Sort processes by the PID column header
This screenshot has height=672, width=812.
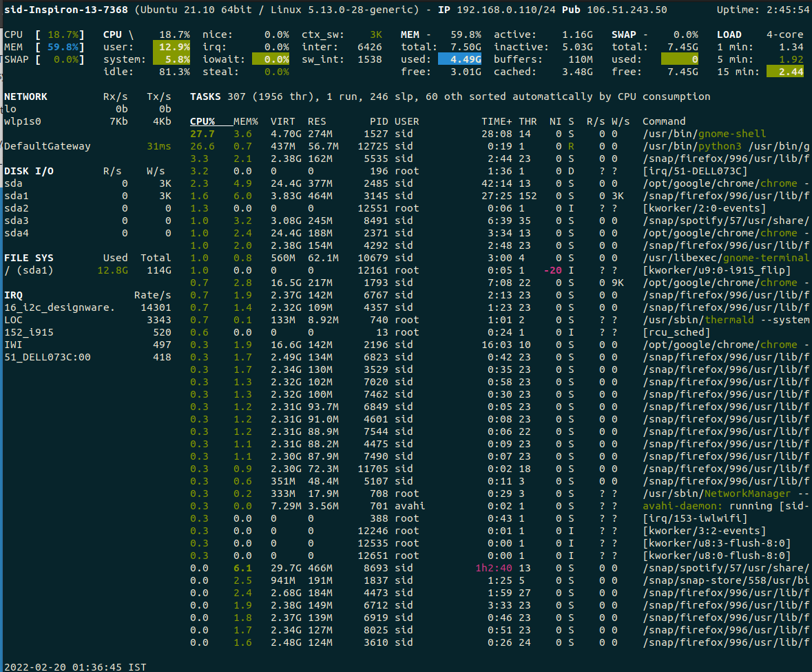379,121
